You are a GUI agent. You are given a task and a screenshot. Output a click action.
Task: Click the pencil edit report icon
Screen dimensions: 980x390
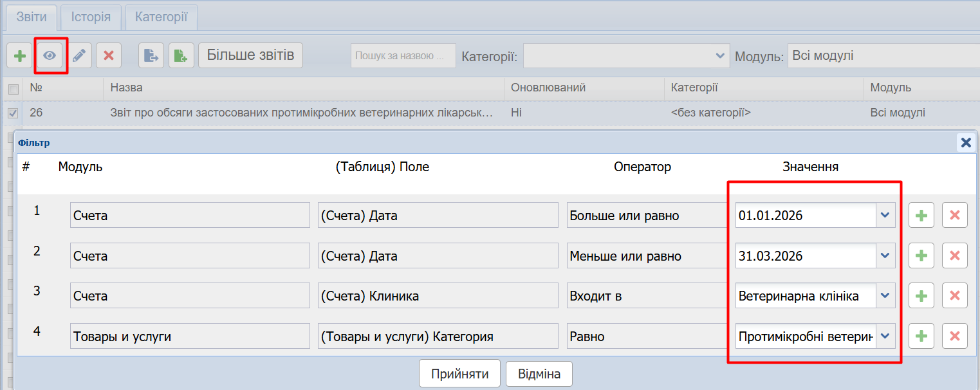[79, 56]
